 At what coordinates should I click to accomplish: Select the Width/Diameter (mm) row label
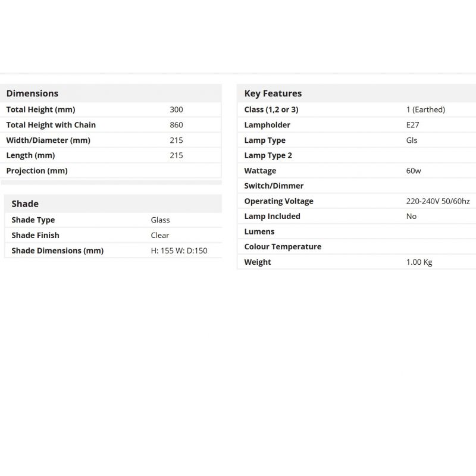(x=48, y=140)
